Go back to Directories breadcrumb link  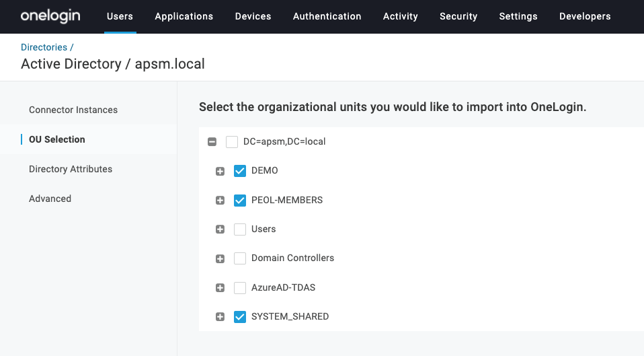(x=44, y=47)
